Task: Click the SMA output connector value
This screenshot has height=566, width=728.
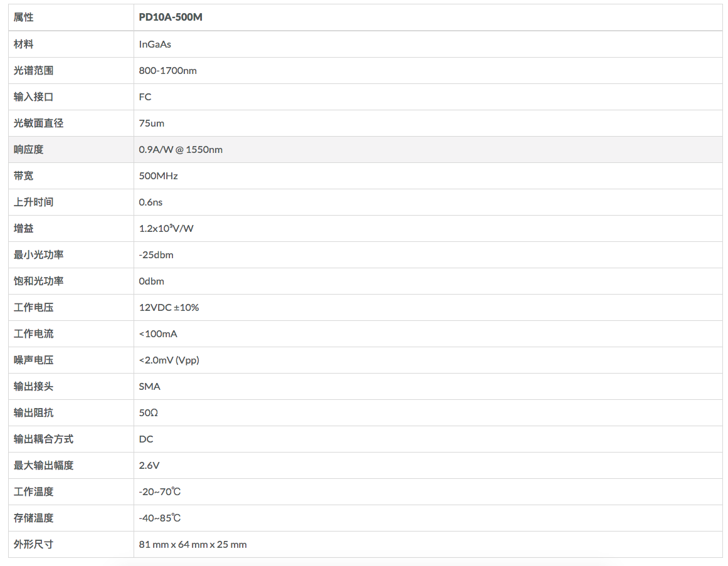Action: pos(150,387)
